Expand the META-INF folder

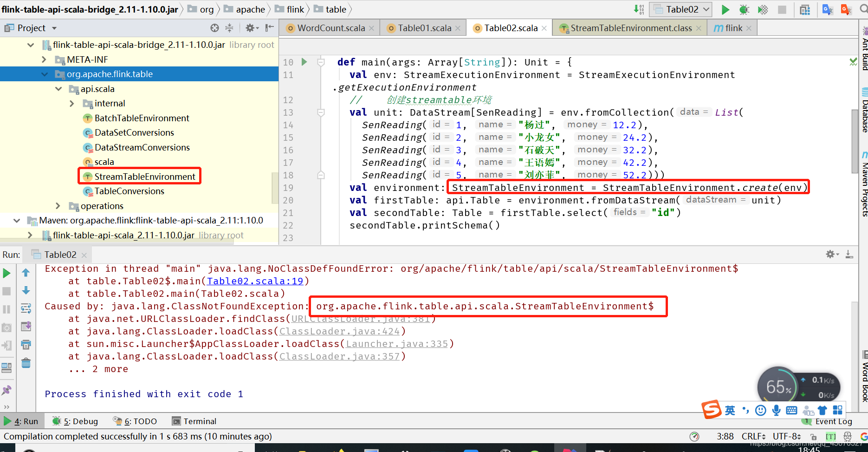(44, 59)
